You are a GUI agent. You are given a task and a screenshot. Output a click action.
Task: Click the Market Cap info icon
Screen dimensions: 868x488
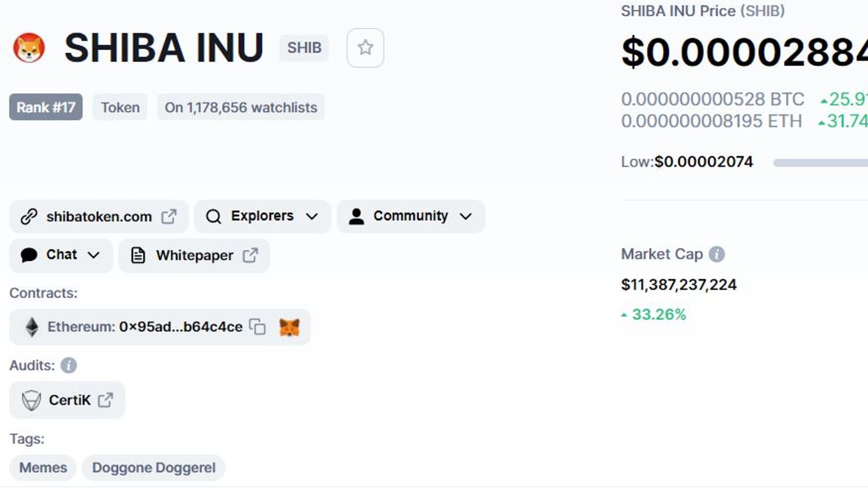717,254
